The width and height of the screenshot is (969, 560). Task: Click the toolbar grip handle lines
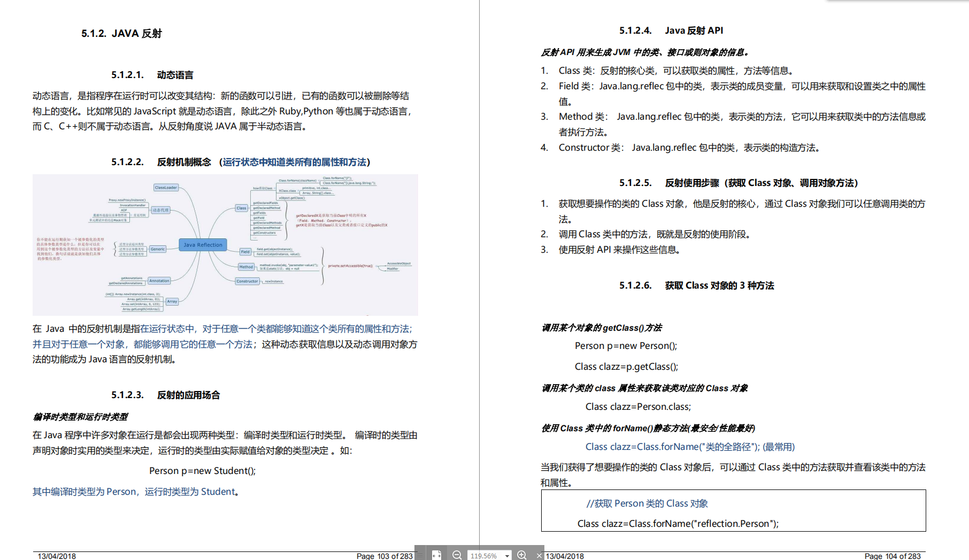pos(420,555)
